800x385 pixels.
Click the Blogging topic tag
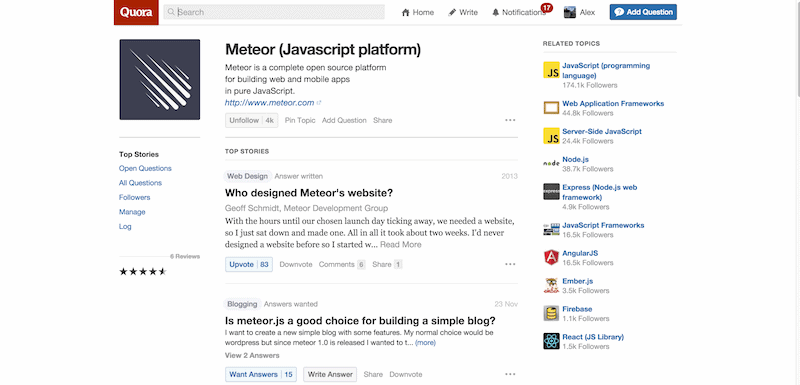pos(242,304)
